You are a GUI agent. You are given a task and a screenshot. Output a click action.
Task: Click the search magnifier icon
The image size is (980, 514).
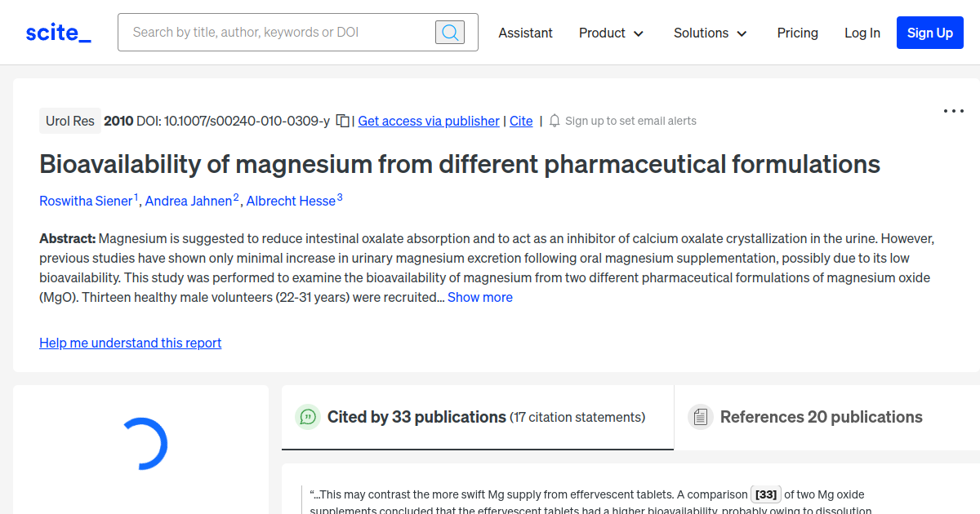(x=450, y=33)
